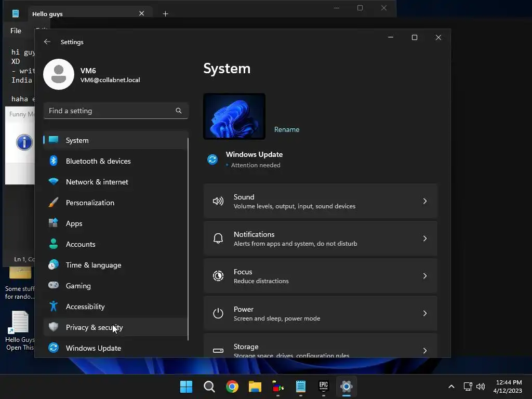The width and height of the screenshot is (532, 399).
Task: Click the desktop wallpaper thumbnail in System
Action: [234, 116]
